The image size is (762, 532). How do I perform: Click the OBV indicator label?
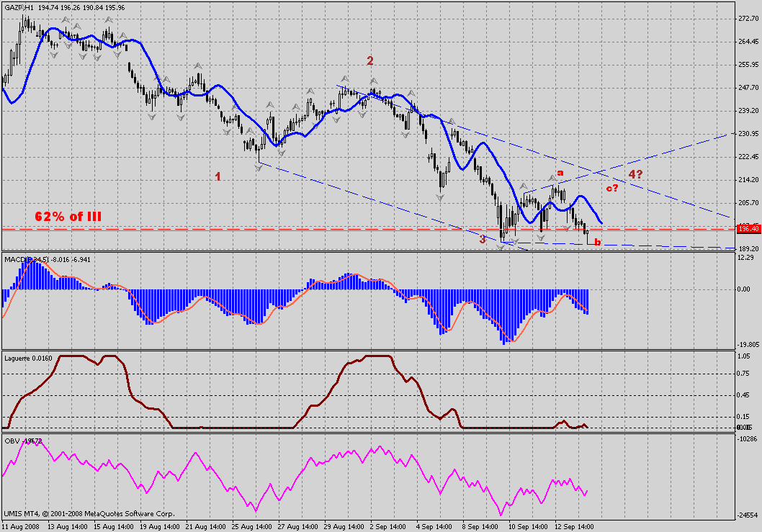(23, 441)
